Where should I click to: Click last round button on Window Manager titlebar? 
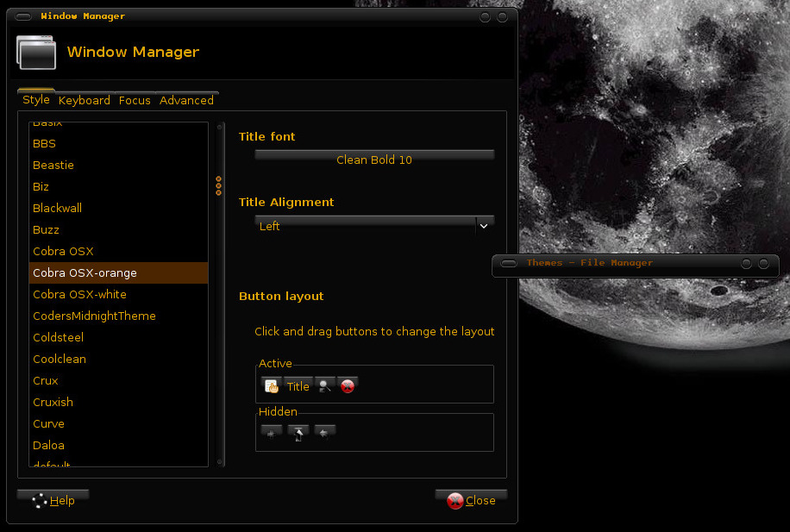coord(502,17)
